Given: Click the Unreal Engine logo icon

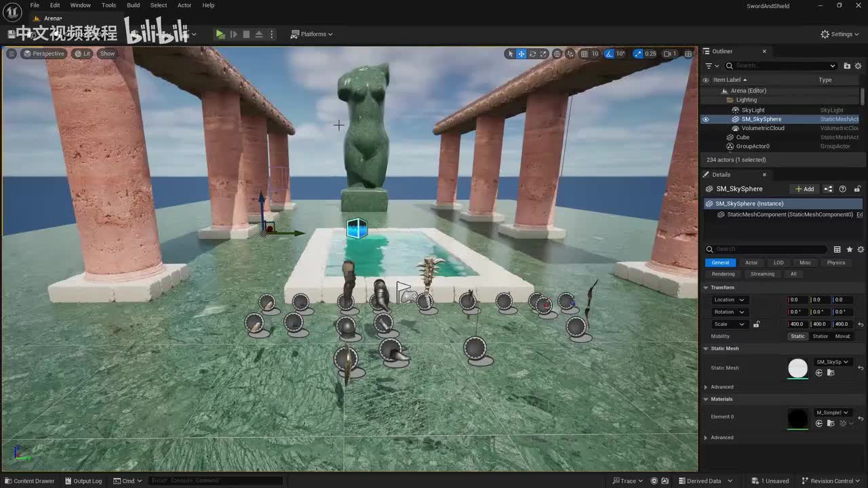Looking at the screenshot, I should click(x=12, y=12).
